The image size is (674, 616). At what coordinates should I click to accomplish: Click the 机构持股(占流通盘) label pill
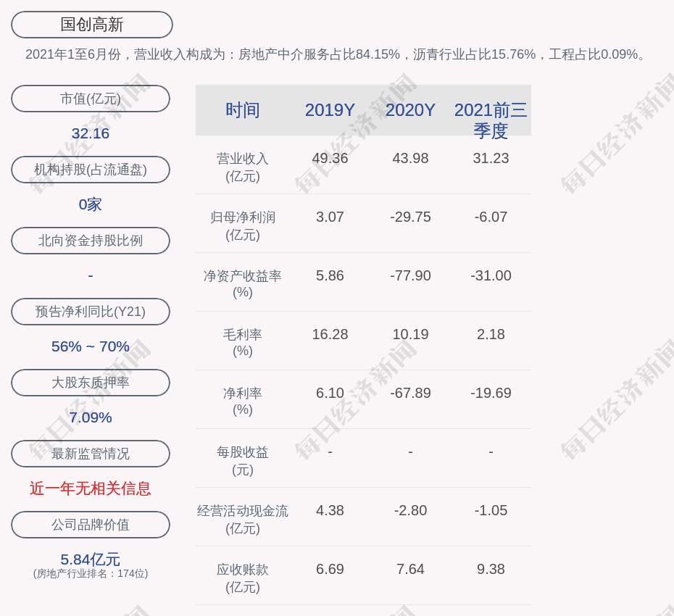pyautogui.click(x=91, y=170)
